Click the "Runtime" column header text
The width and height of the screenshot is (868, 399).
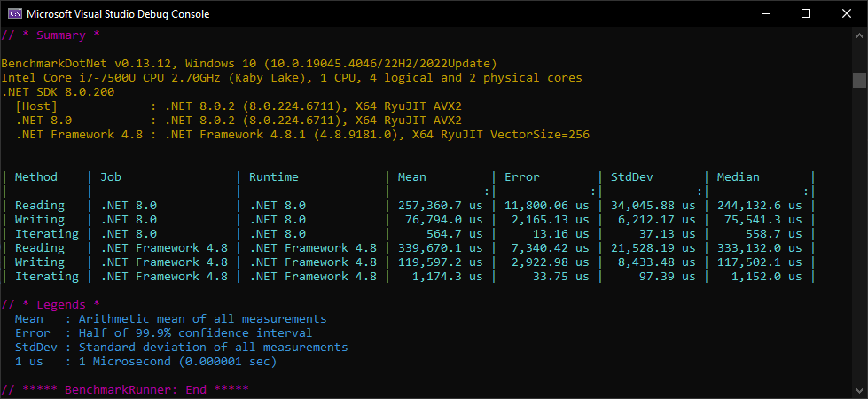coord(273,177)
